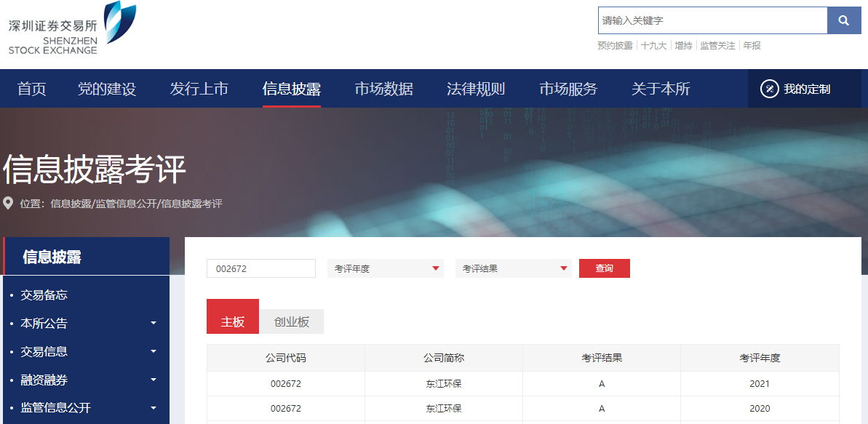Click the 监管信息公开 sidebar label
This screenshot has height=424, width=868.
[x=56, y=408]
